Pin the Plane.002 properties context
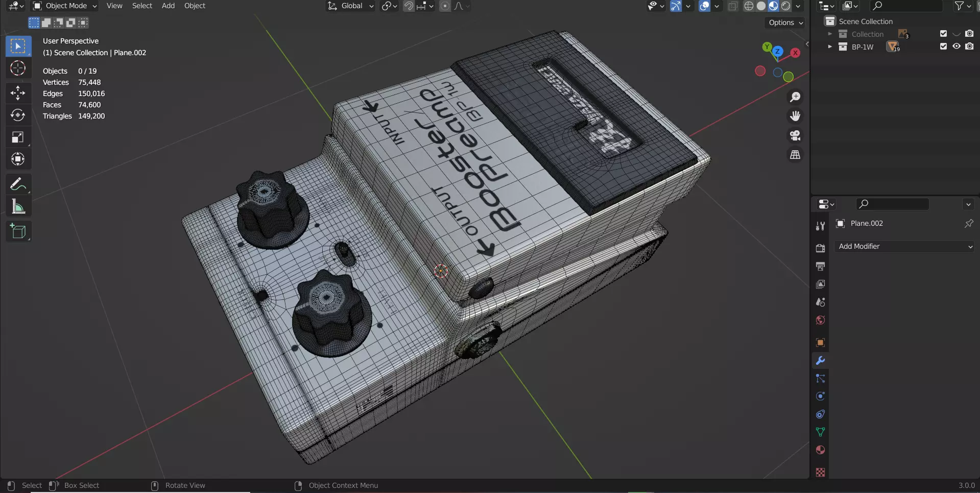The width and height of the screenshot is (980, 493). point(968,223)
